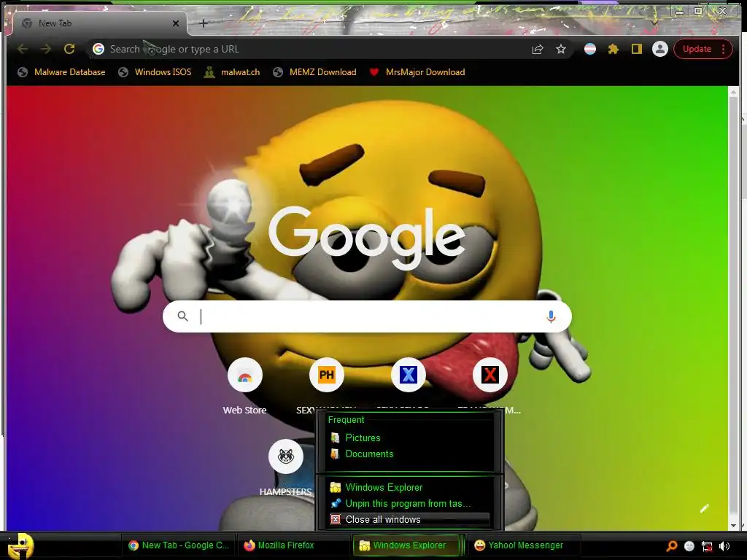Click the round face tray icon
Screen dimensions: 747x560
click(x=689, y=546)
